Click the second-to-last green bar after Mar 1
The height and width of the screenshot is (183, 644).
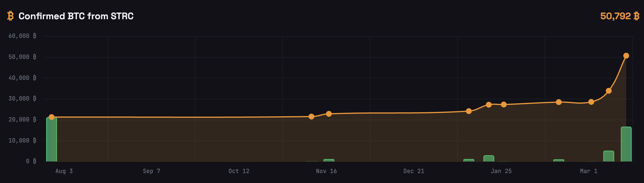click(x=608, y=156)
